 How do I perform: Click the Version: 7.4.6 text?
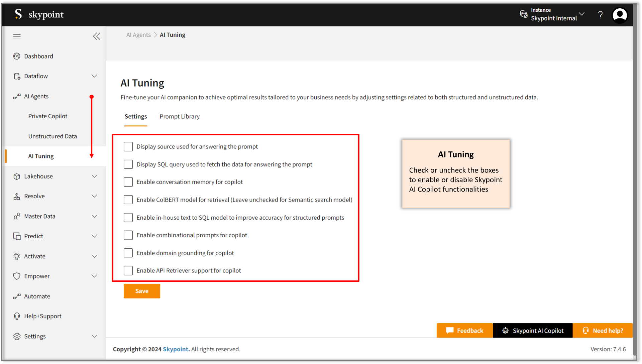(608, 349)
